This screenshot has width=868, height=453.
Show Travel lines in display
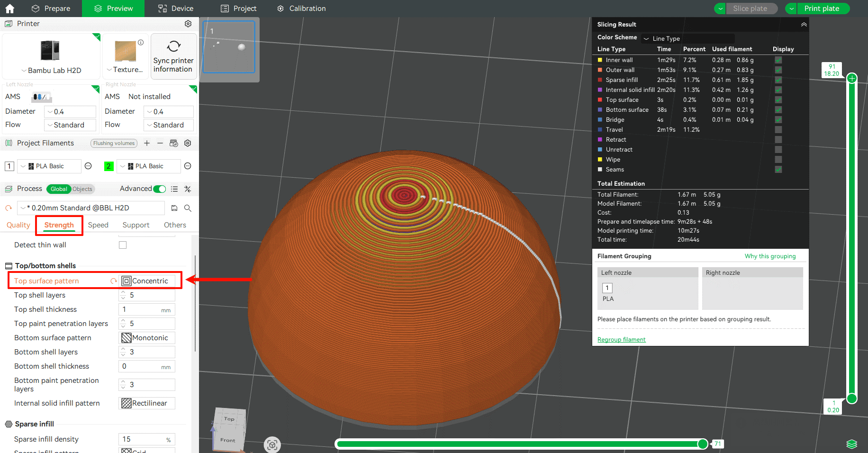tap(778, 130)
